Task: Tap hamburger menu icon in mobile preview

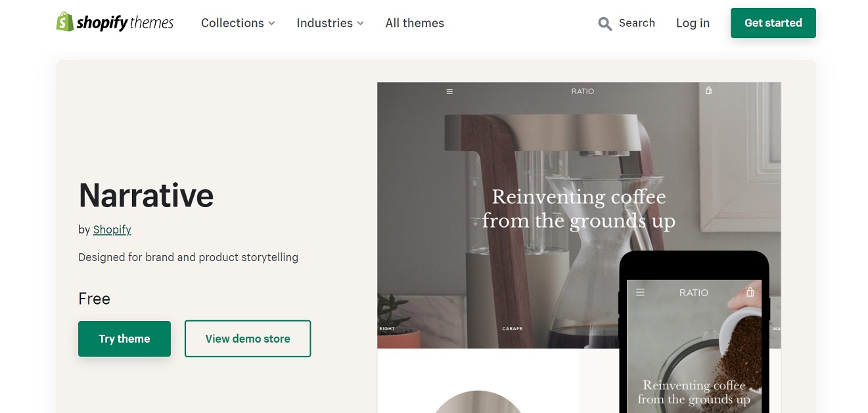Action: (x=640, y=292)
